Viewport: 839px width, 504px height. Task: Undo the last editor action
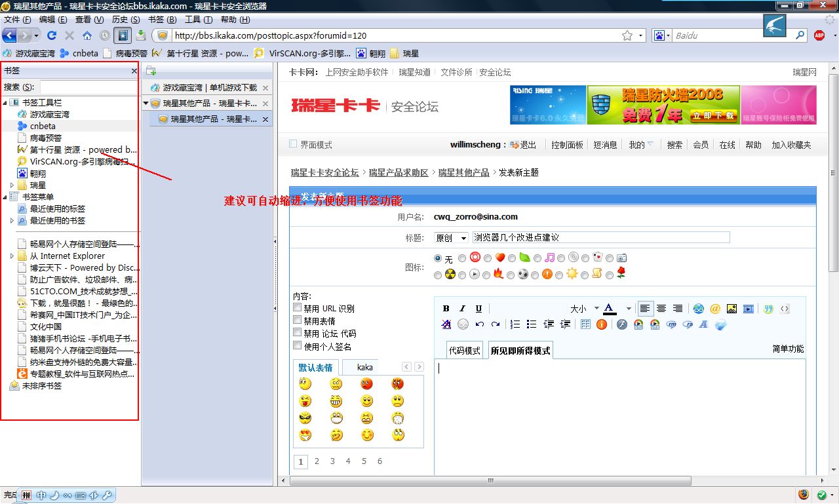[480, 324]
